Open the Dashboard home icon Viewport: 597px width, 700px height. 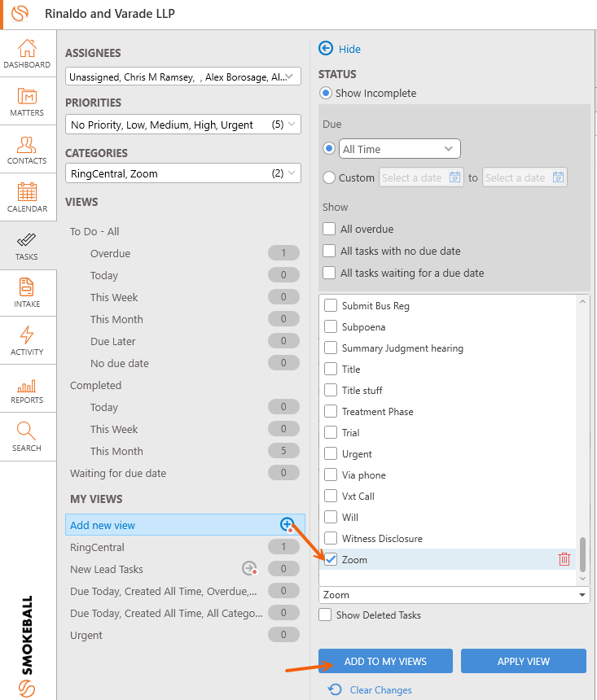pos(27,48)
